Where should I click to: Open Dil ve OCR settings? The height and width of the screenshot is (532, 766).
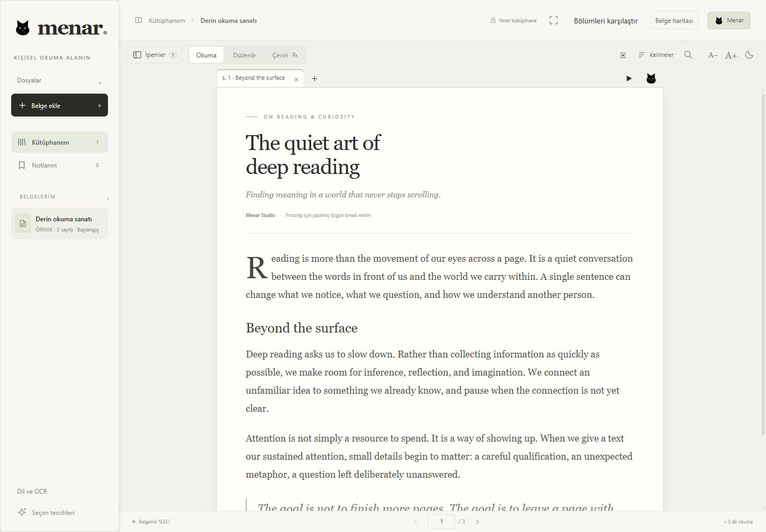(x=32, y=492)
